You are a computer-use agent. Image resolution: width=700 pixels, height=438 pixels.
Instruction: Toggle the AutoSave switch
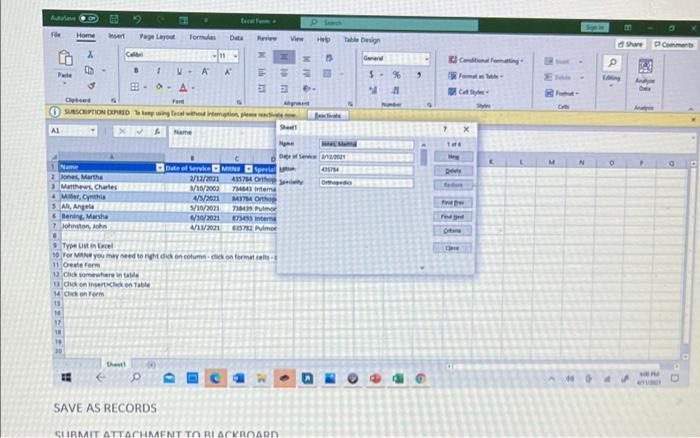(89, 18)
